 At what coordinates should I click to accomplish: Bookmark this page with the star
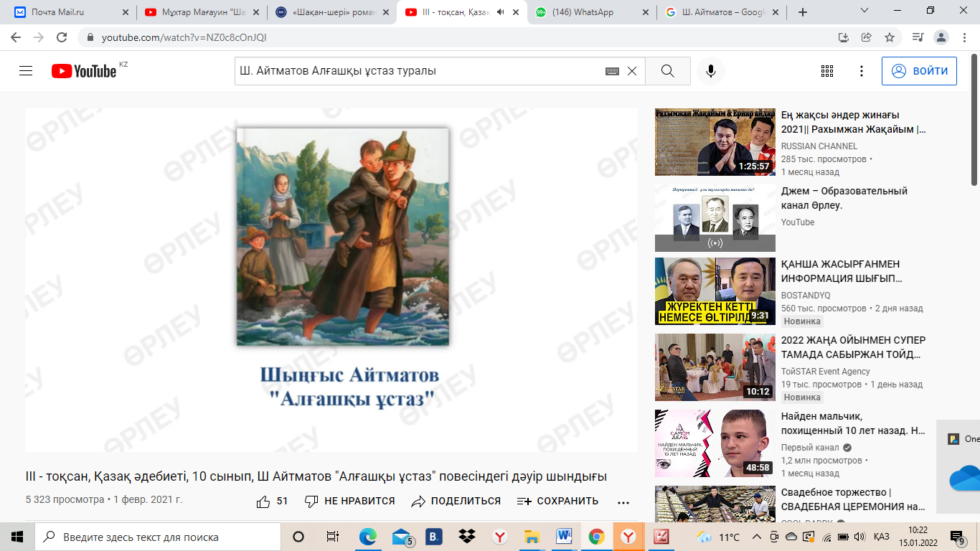pyautogui.click(x=890, y=37)
